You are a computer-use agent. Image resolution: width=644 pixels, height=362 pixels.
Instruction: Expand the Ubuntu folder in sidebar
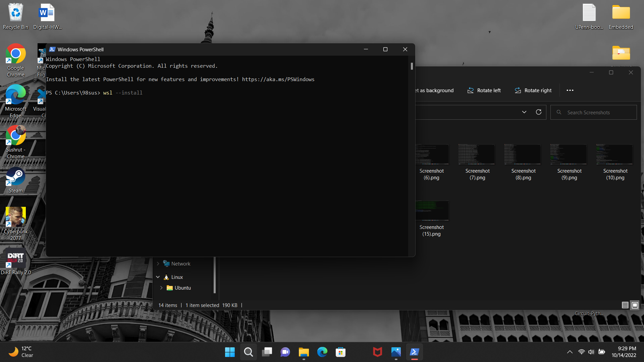(162, 288)
